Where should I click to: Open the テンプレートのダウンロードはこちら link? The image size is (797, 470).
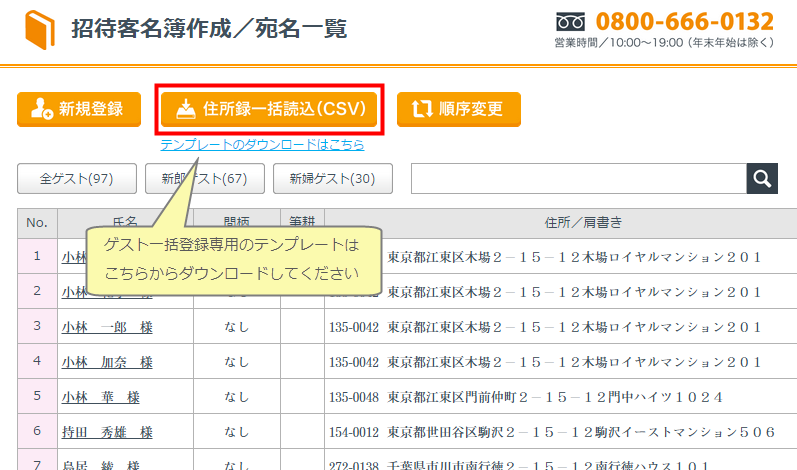tap(262, 145)
